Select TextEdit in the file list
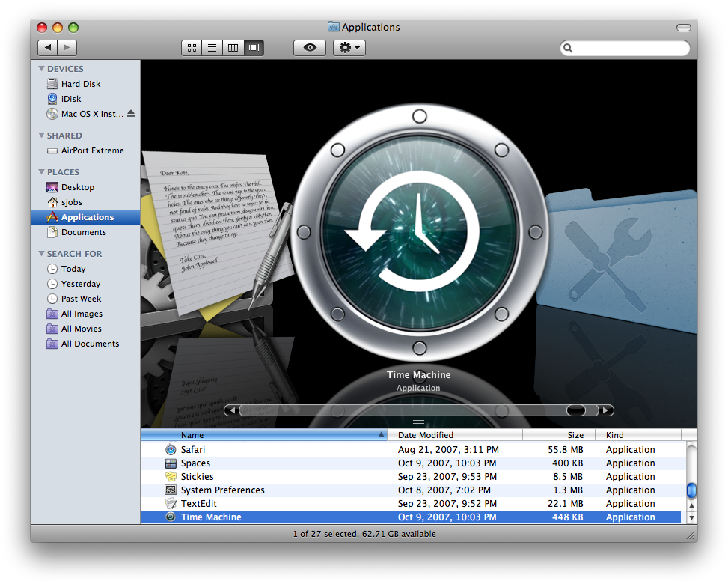The height and width of the screenshot is (584, 728). click(411, 504)
